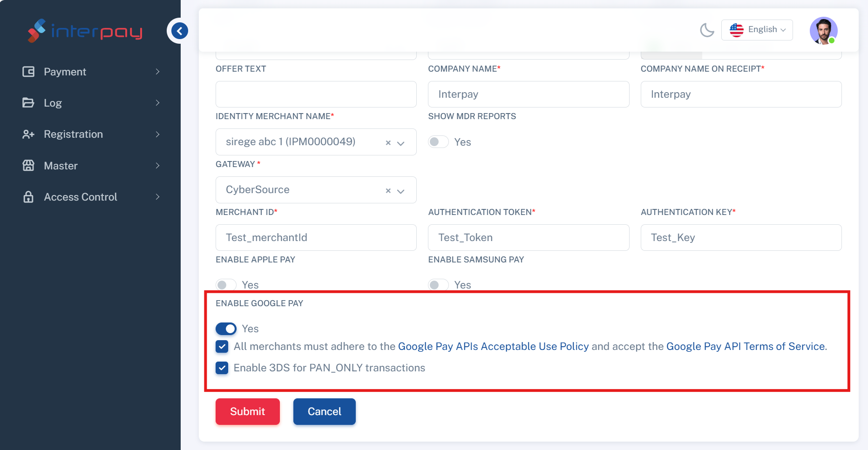The image size is (868, 450).
Task: Open the English language dropdown
Action: coord(757,30)
